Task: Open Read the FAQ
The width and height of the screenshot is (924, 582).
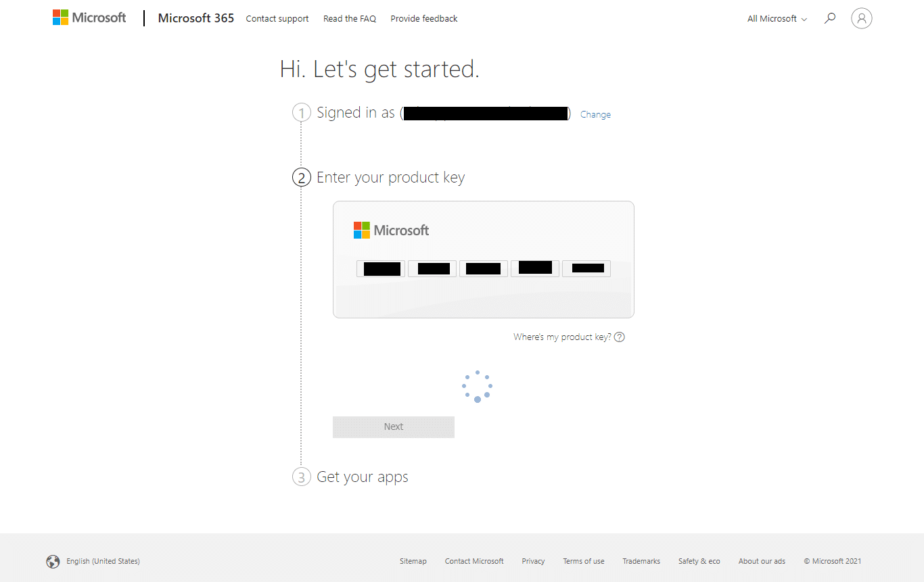Action: 350,19
